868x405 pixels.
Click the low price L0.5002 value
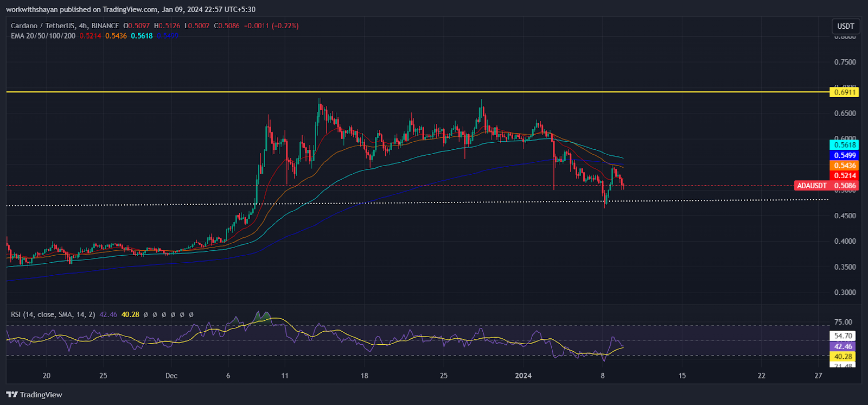point(197,26)
